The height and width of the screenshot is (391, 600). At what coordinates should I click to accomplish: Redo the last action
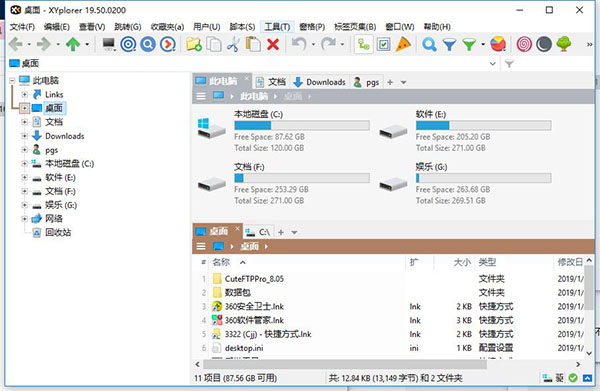(328, 44)
